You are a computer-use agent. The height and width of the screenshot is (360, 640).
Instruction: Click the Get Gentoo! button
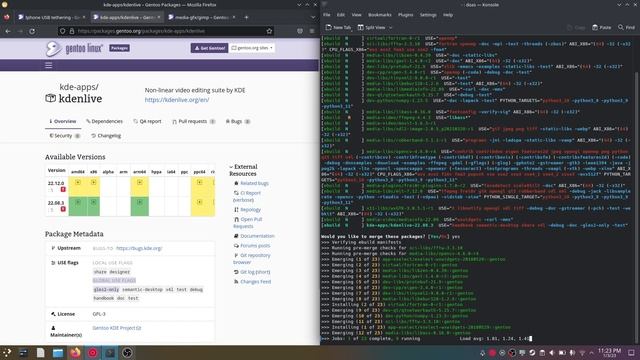tap(209, 48)
